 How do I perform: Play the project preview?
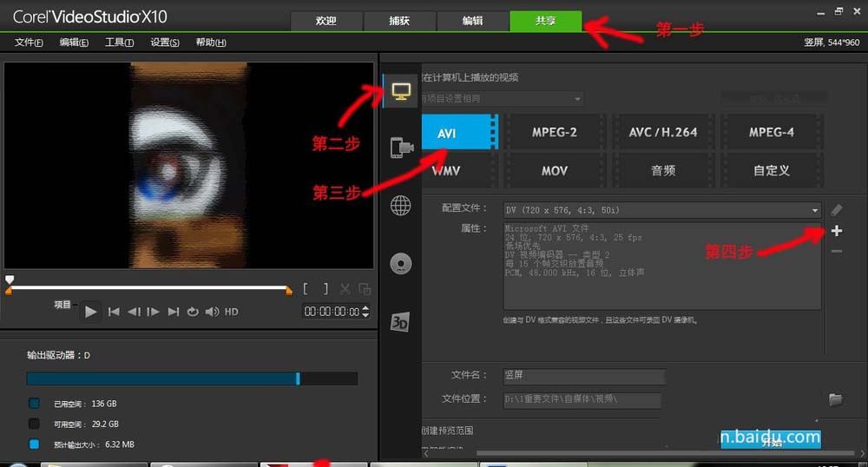click(x=91, y=312)
